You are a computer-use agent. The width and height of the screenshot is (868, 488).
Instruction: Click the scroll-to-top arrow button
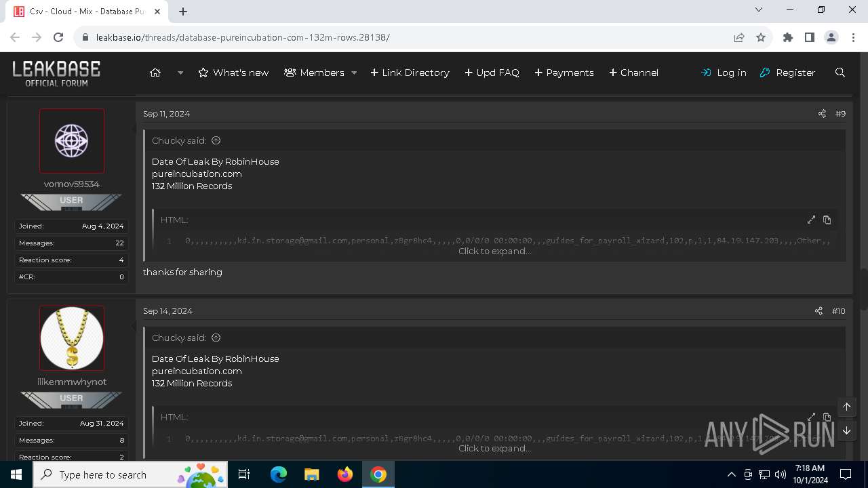pyautogui.click(x=846, y=407)
